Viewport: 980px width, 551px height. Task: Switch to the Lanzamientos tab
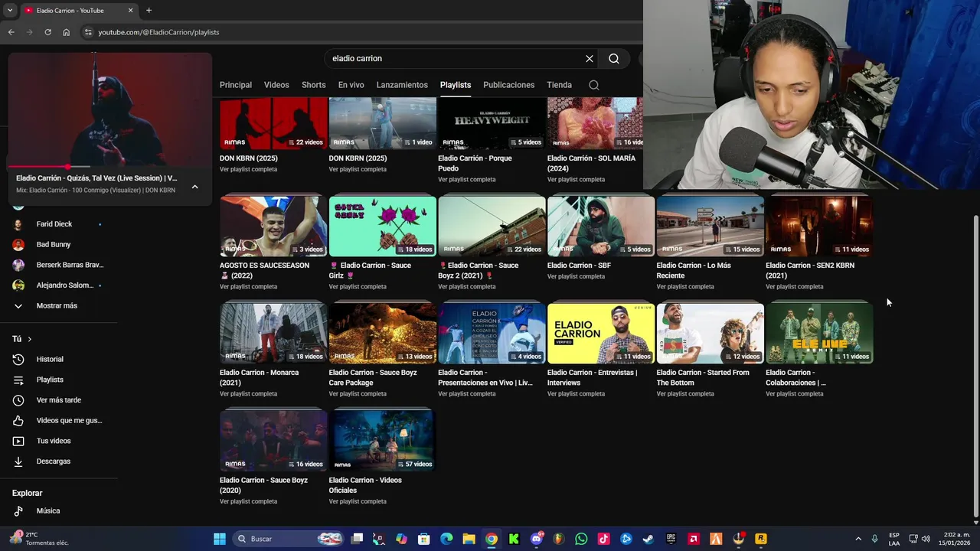[x=402, y=85]
